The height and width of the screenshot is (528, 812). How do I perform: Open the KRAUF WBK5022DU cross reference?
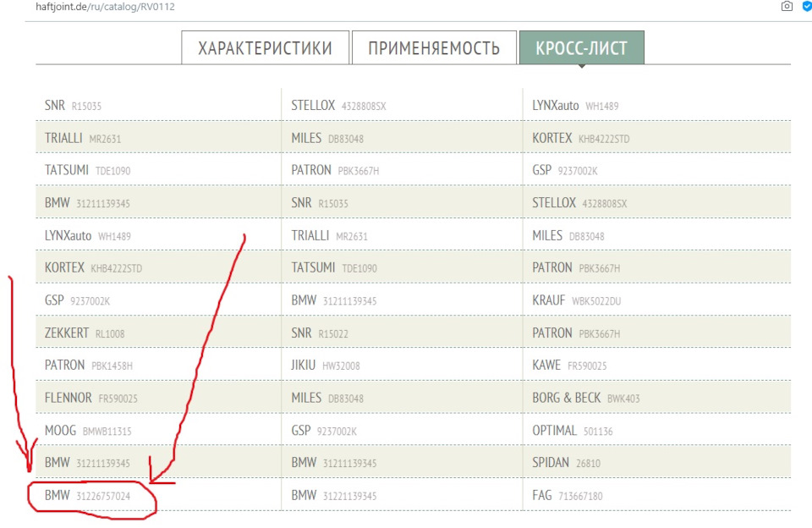tap(584, 300)
